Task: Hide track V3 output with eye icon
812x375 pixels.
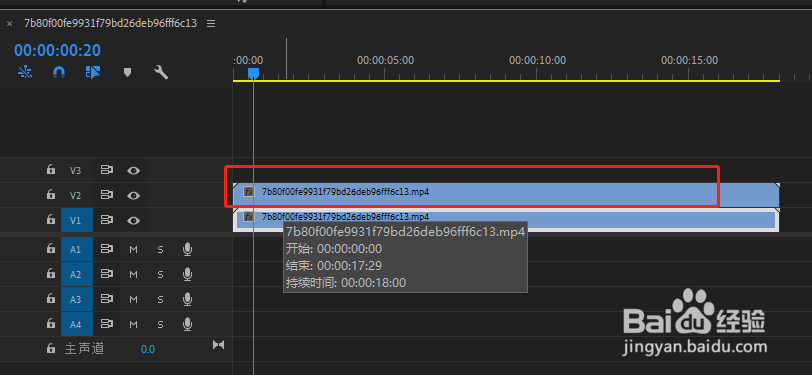Action: (134, 170)
